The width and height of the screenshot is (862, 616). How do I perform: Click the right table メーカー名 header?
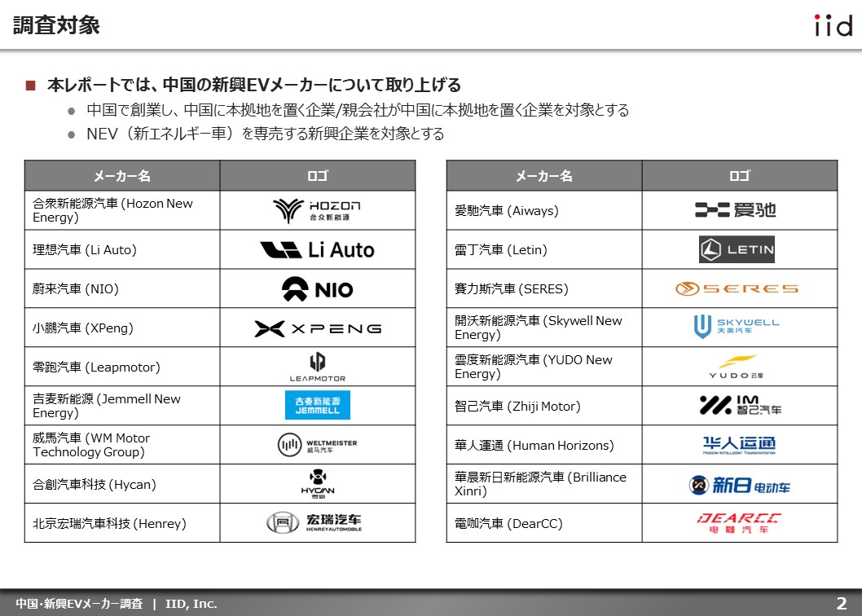(x=544, y=176)
